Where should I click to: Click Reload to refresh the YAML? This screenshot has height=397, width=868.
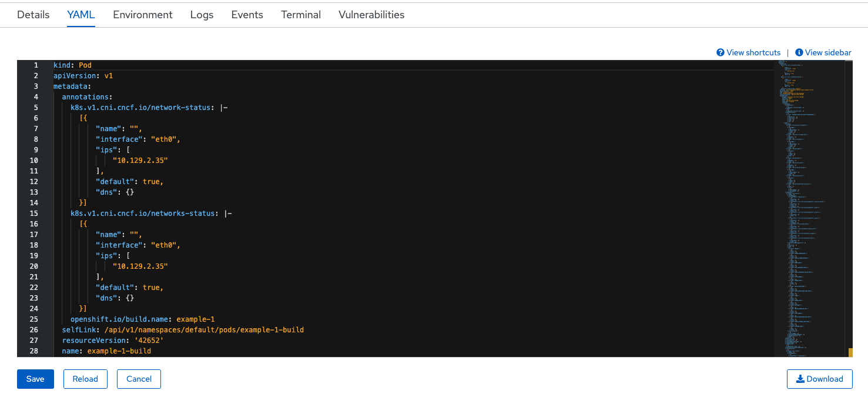tap(85, 379)
